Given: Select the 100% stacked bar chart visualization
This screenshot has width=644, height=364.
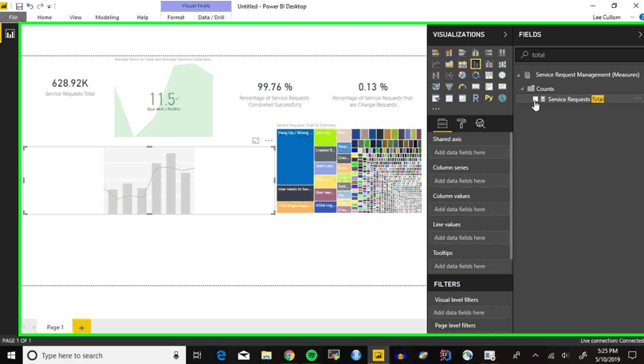Looking at the screenshot, I should click(x=489, y=53).
